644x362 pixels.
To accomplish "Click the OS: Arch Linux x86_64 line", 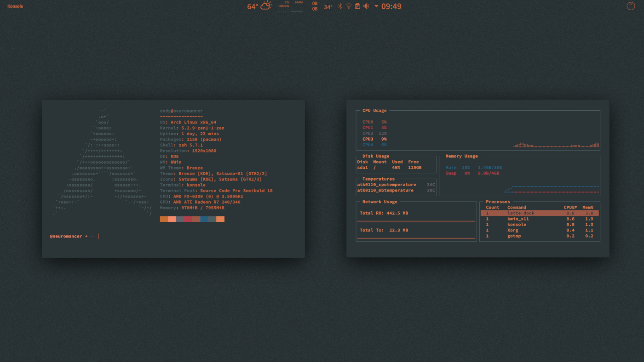I will click(x=188, y=122).
